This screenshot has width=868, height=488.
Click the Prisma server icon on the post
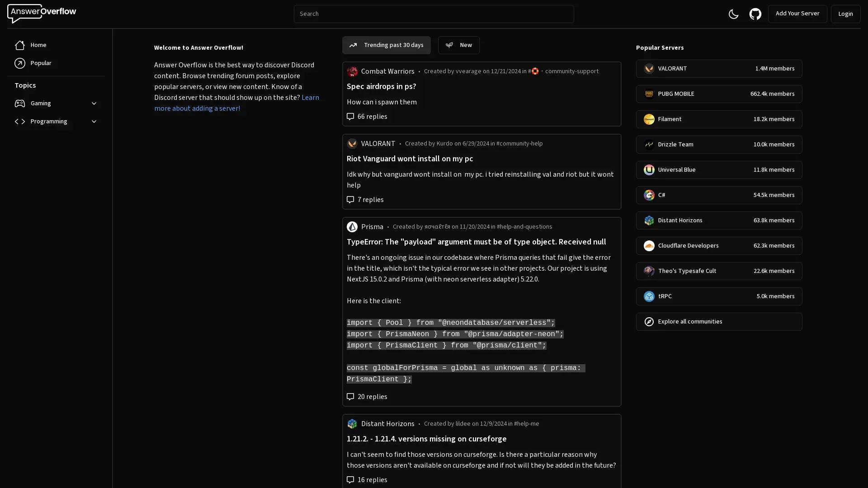tap(352, 226)
